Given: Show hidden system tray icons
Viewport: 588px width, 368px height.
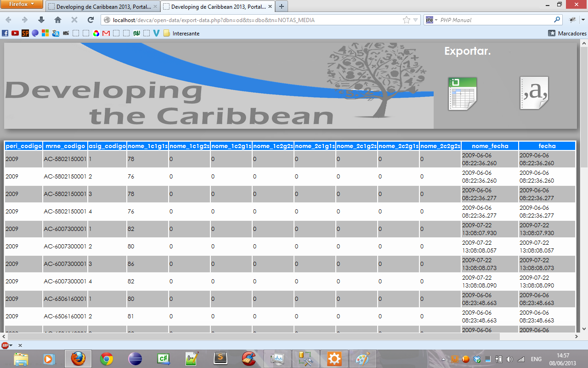Looking at the screenshot, I should point(443,359).
